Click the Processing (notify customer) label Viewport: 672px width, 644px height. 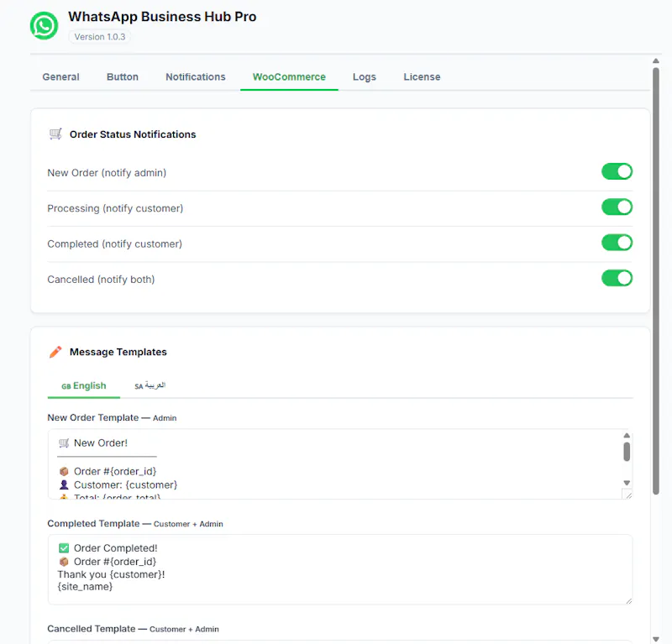(115, 208)
